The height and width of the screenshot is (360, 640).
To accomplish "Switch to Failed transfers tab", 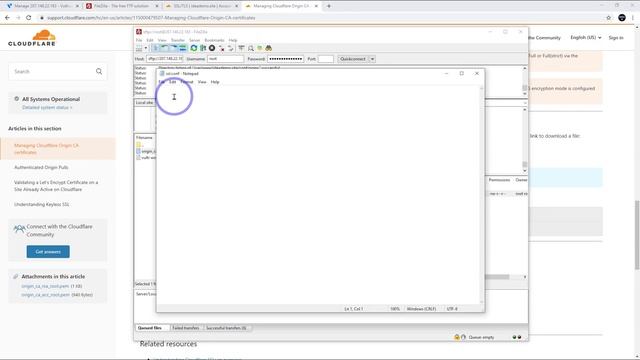I will click(186, 328).
